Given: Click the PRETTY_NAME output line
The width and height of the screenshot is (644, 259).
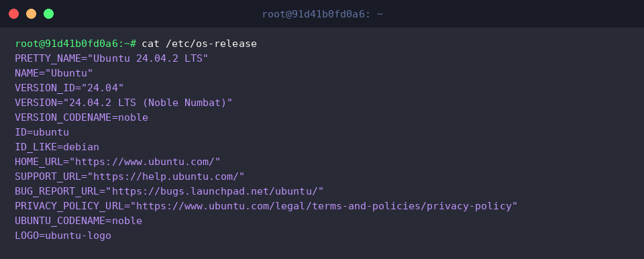Looking at the screenshot, I should point(112,58).
